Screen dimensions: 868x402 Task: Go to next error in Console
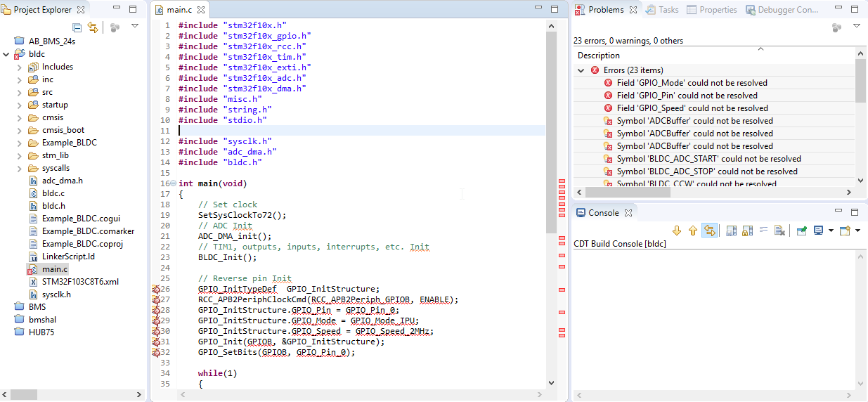[x=677, y=231]
